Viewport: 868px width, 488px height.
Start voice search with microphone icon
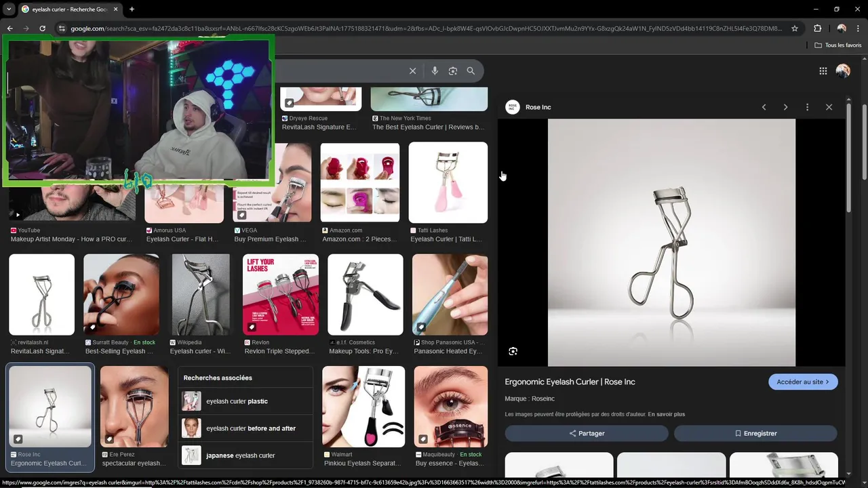[x=435, y=71]
